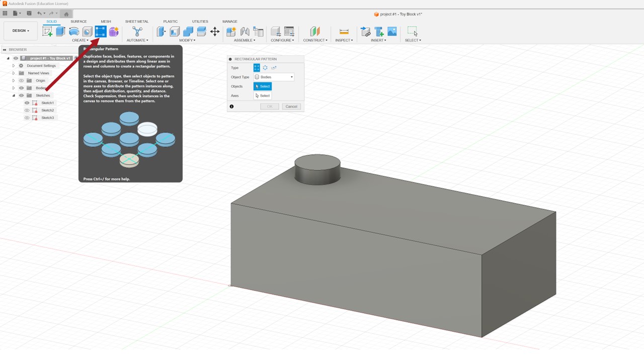Open the CONFIGURE dropdown menu
The width and height of the screenshot is (644, 362).
click(x=282, y=40)
